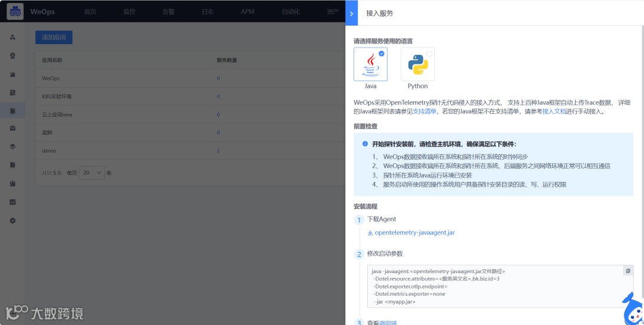Collapse the 接入服务 panel with the blue arrow
644x325 pixels.
click(x=352, y=13)
